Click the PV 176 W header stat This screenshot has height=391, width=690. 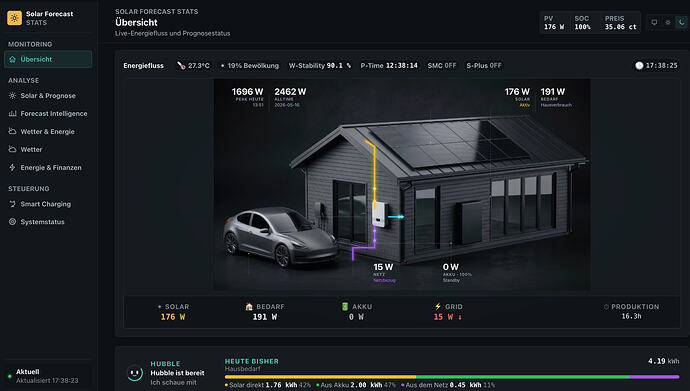554,22
